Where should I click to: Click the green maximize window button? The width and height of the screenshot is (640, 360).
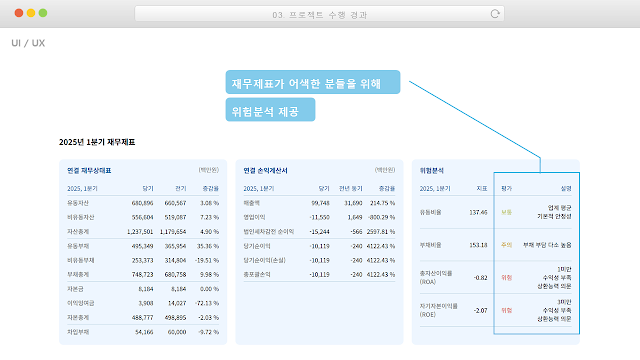pos(43,13)
